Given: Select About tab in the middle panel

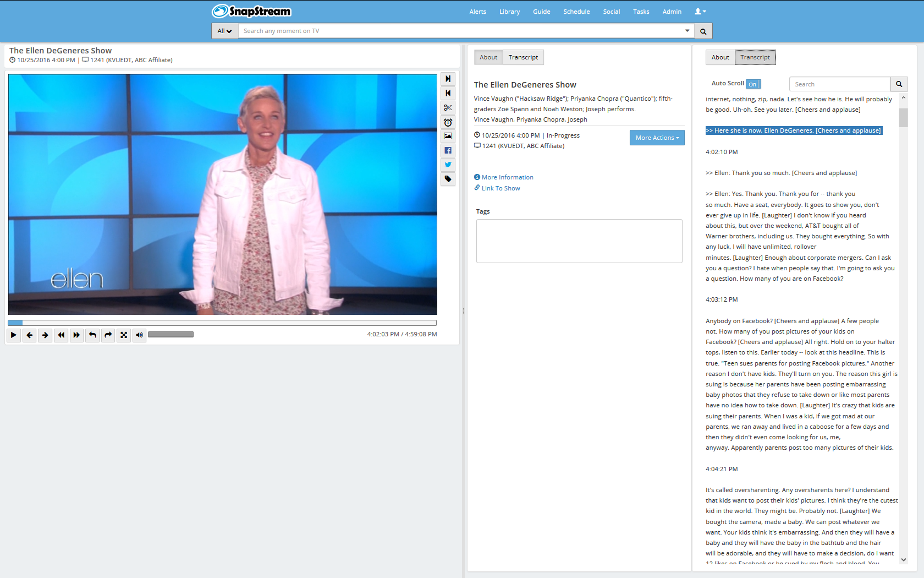Looking at the screenshot, I should coord(488,57).
